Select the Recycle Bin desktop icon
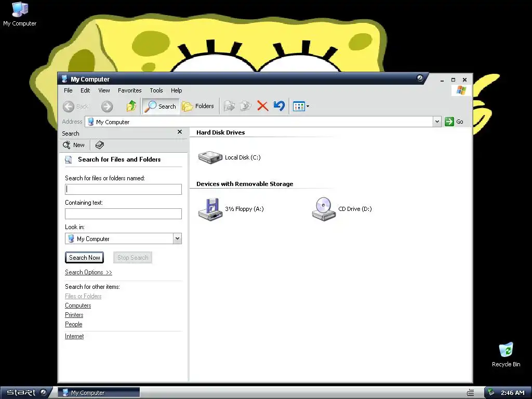The height and width of the screenshot is (399, 532). click(x=506, y=354)
